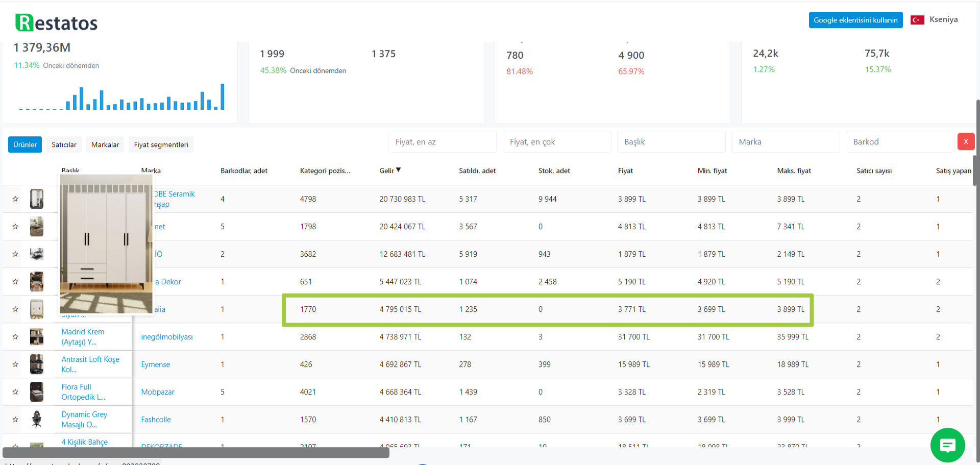
Task: Open the DBE Seramik brand link
Action: [174, 199]
